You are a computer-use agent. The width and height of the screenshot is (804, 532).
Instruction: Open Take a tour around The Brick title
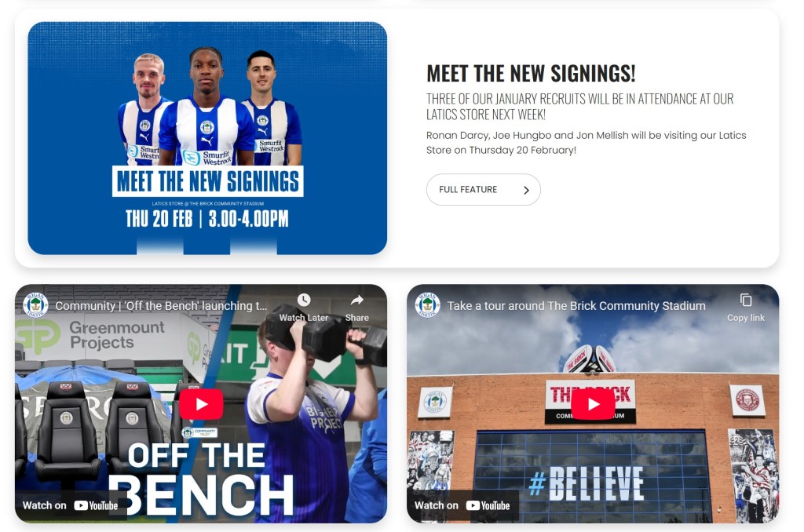(x=576, y=306)
